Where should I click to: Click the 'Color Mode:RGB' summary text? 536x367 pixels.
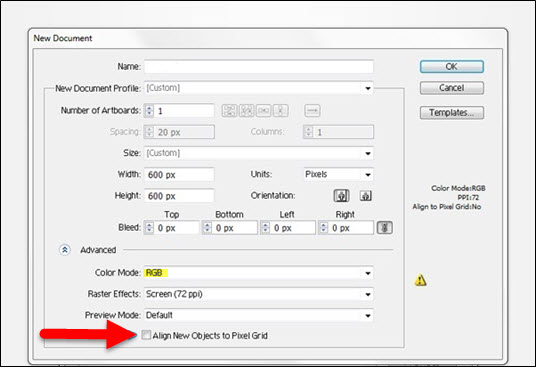coord(458,188)
